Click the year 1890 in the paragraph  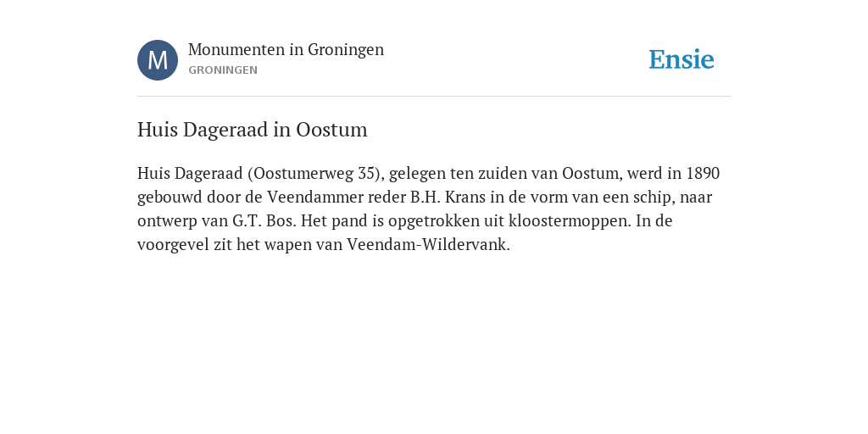point(703,174)
